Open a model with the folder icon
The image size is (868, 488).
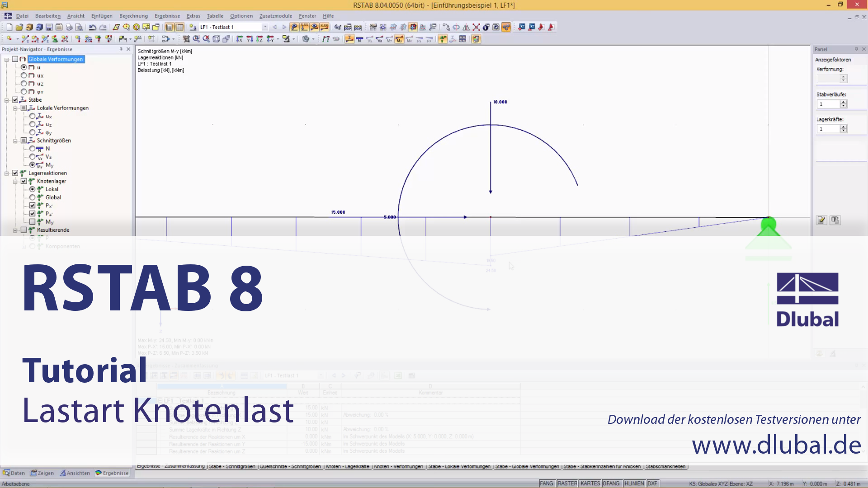coord(19,27)
